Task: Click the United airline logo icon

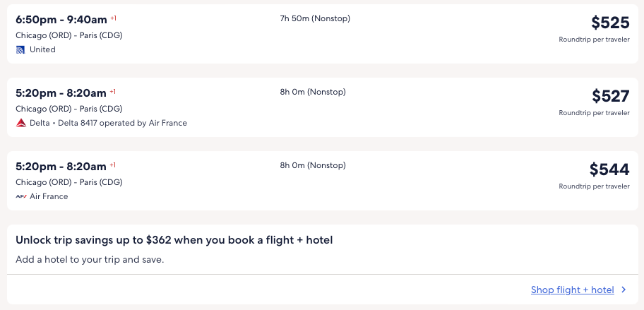Action: tap(20, 49)
